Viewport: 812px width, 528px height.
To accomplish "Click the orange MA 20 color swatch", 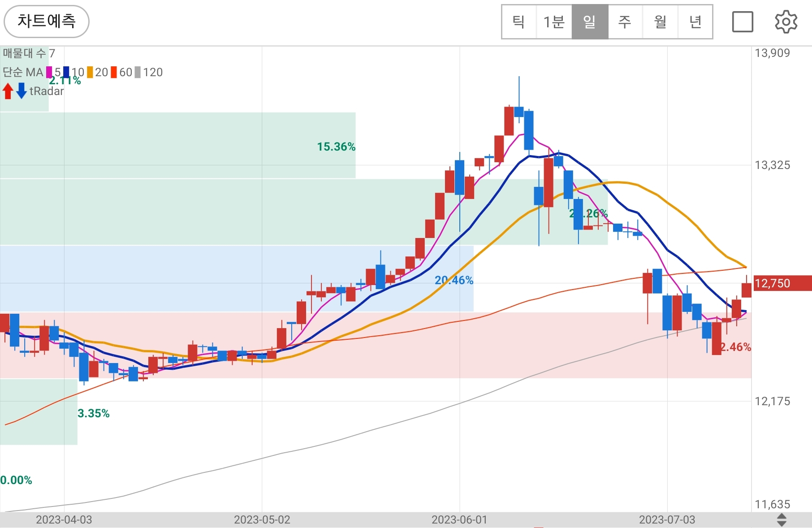I will (90, 72).
